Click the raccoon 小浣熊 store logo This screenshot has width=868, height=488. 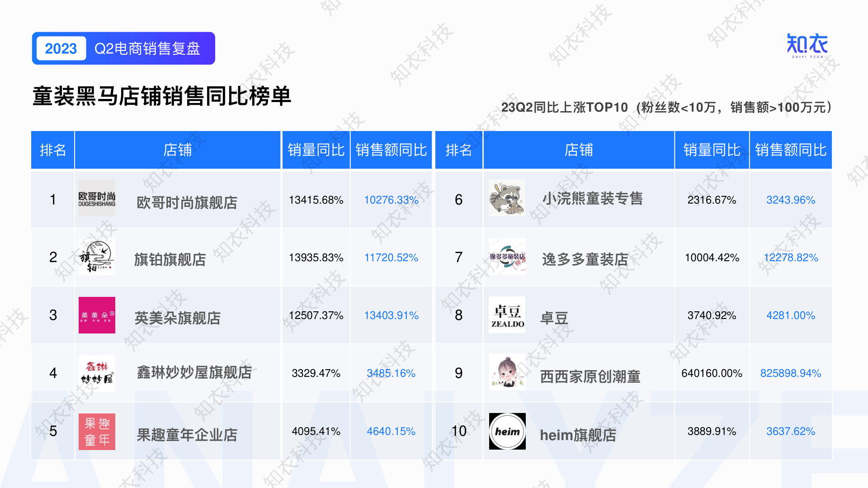507,198
